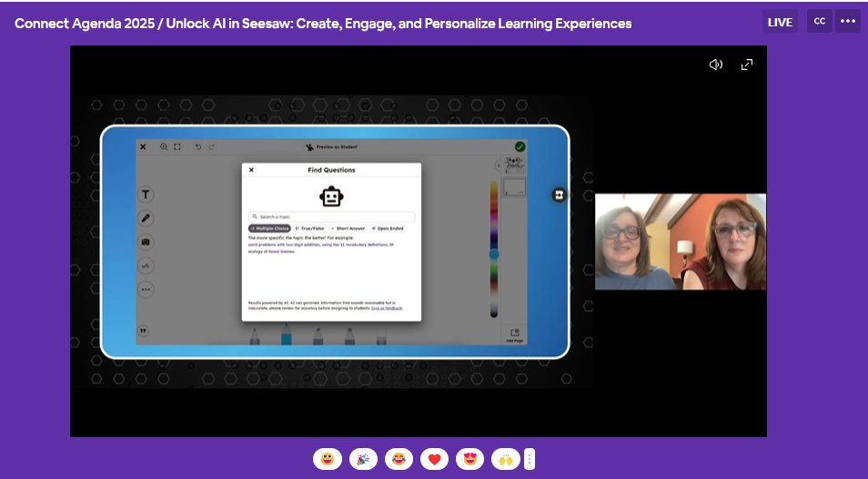
Task: Click the Give us feedback link
Action: coord(387,308)
